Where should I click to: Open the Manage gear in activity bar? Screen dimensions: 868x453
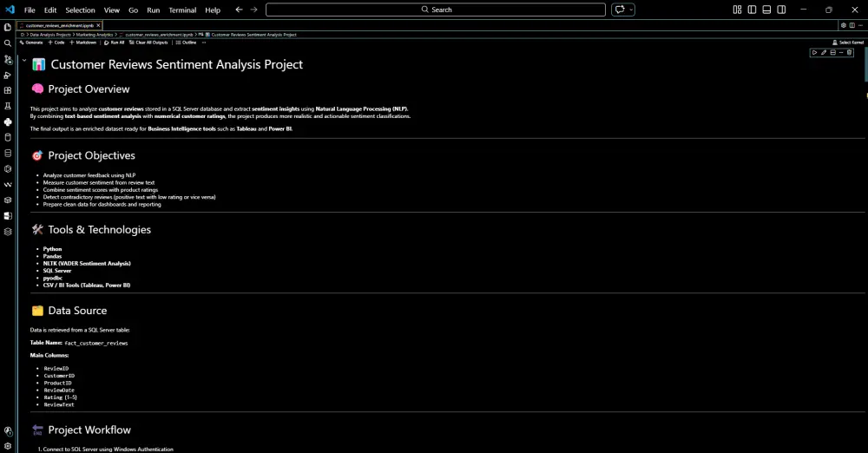[x=8, y=446]
